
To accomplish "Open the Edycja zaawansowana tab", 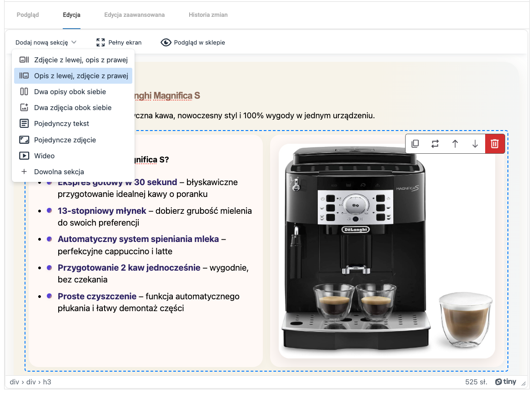I will 134,15.
